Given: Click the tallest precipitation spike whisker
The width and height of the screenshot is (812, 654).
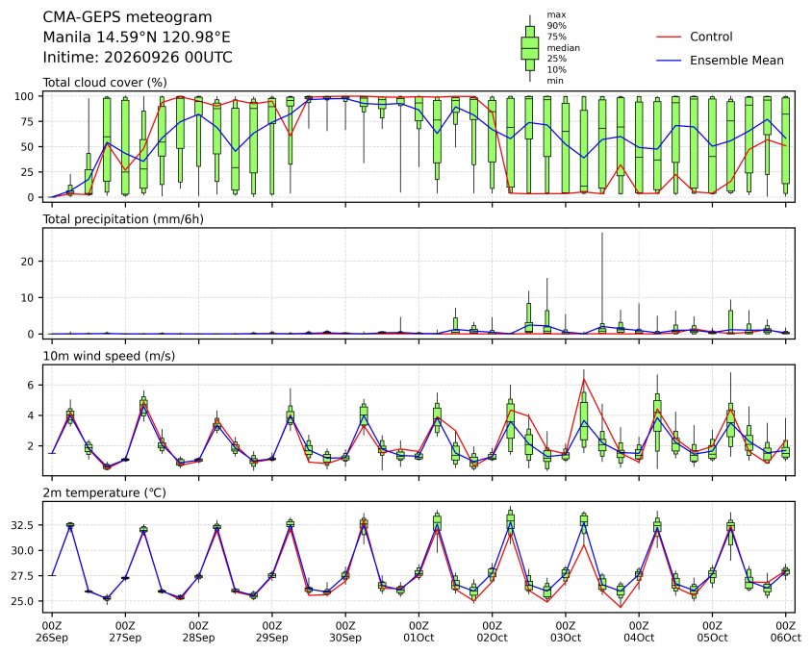Looking at the screenshot, I should coord(602,280).
